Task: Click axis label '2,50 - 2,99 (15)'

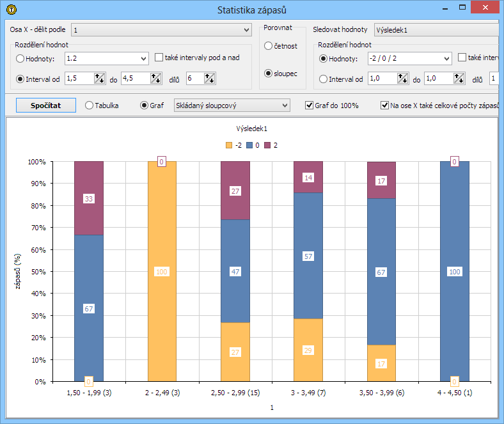Action: 235,393
